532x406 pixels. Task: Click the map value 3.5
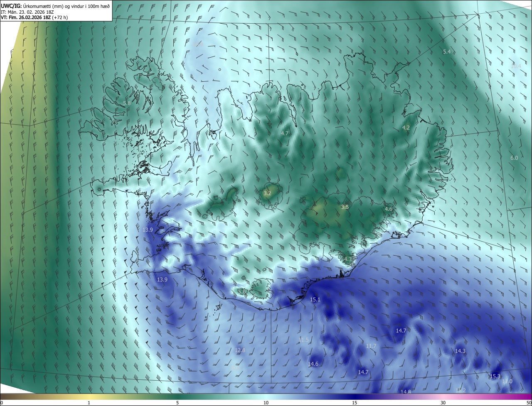coord(345,207)
